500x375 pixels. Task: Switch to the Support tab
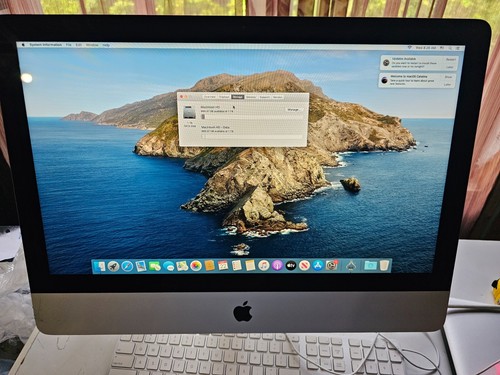(x=265, y=97)
